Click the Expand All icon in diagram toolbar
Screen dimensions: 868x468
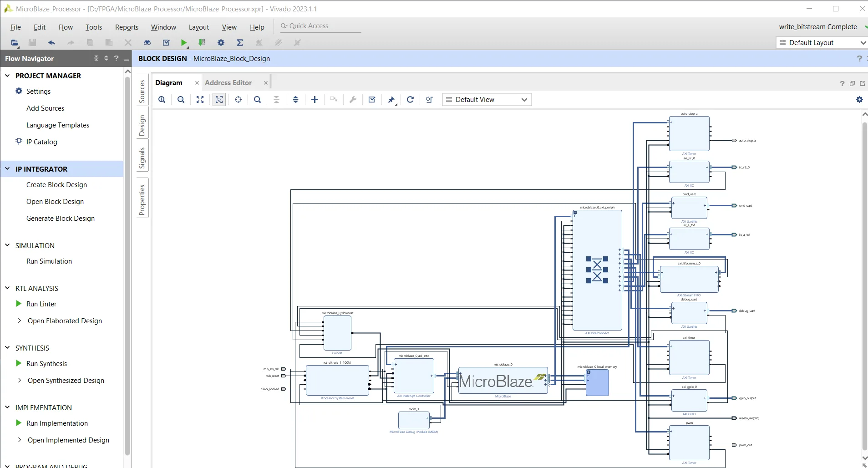[295, 100]
